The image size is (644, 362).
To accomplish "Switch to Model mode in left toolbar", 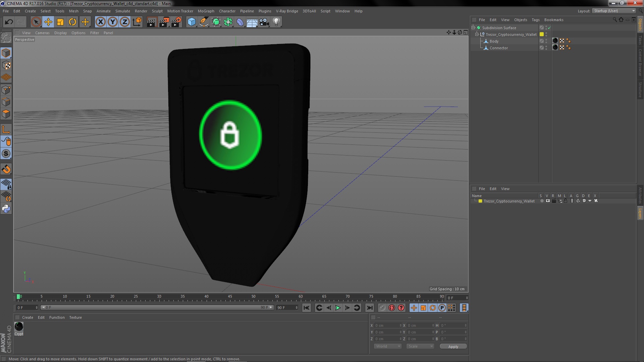I will (6, 53).
